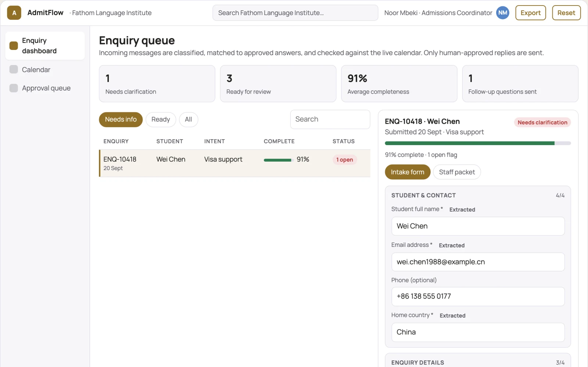The image size is (588, 367).
Task: Click the Email address field
Action: pyautogui.click(x=478, y=262)
